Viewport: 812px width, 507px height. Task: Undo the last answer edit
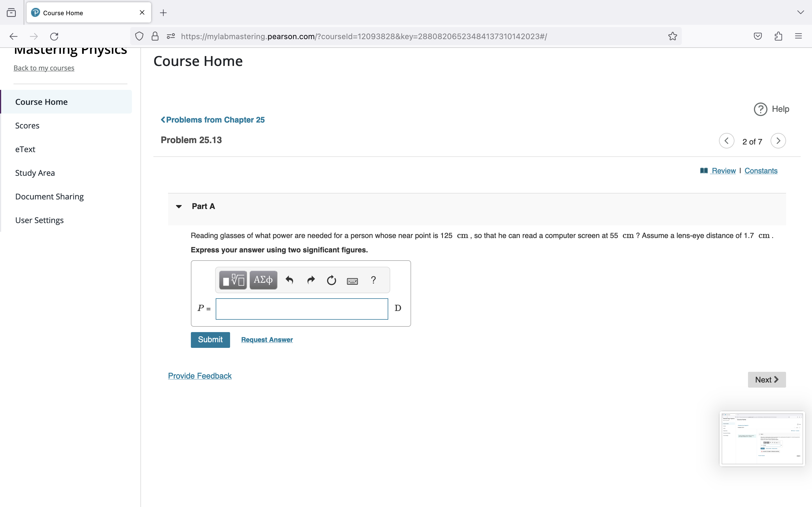tap(289, 280)
